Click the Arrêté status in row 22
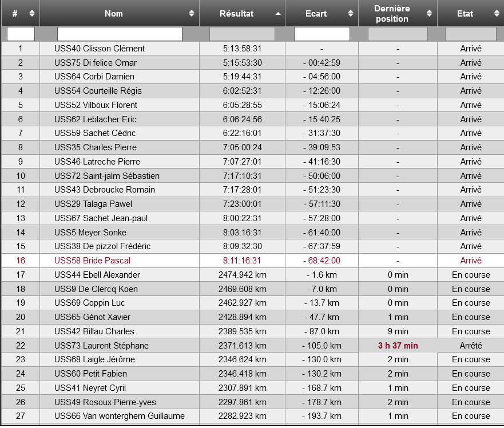The image size is (504, 428). [x=471, y=346]
